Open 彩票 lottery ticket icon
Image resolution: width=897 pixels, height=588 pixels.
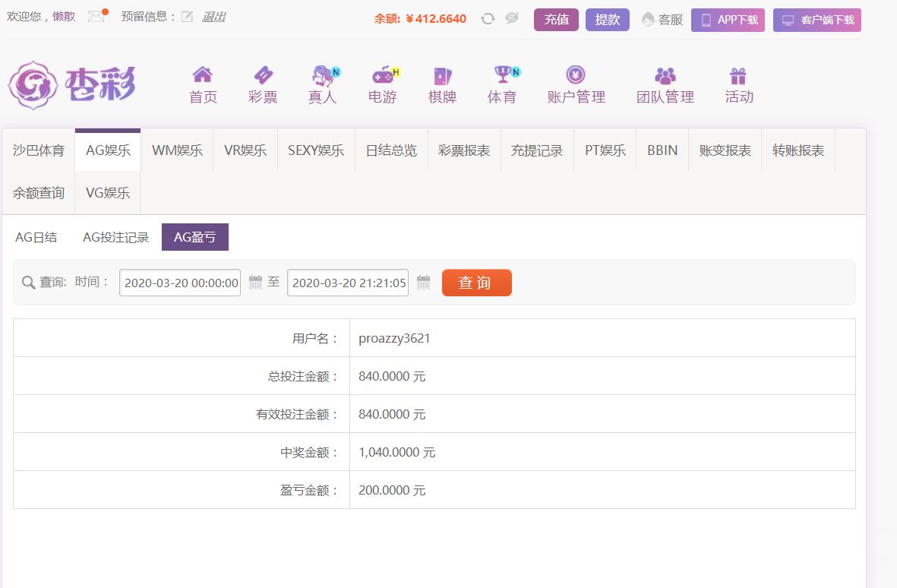click(263, 74)
